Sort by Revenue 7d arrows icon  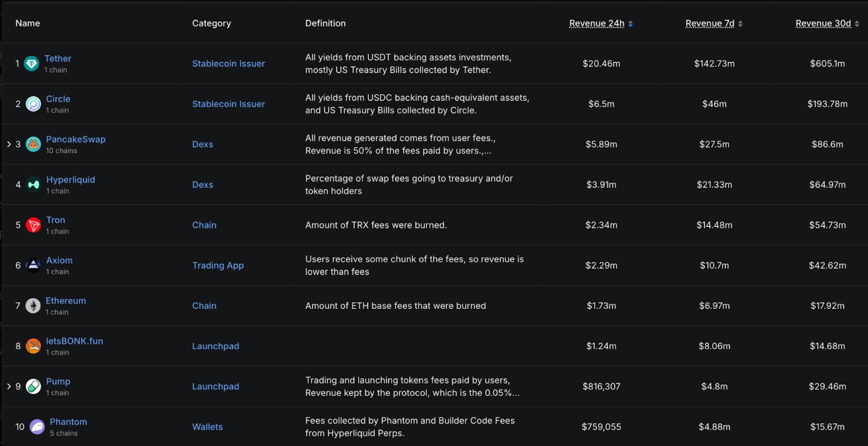(741, 24)
